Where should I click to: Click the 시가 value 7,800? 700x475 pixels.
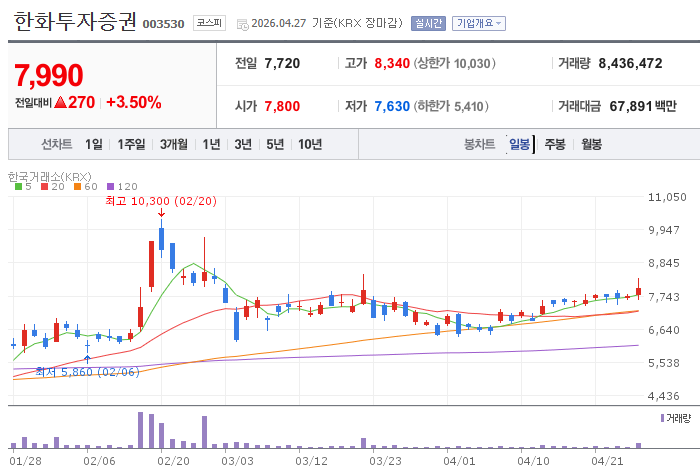(282, 106)
